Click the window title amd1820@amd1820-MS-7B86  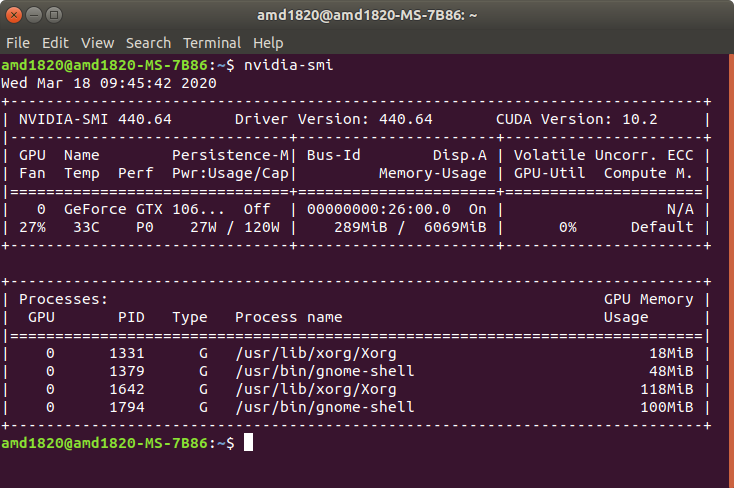[x=367, y=15]
